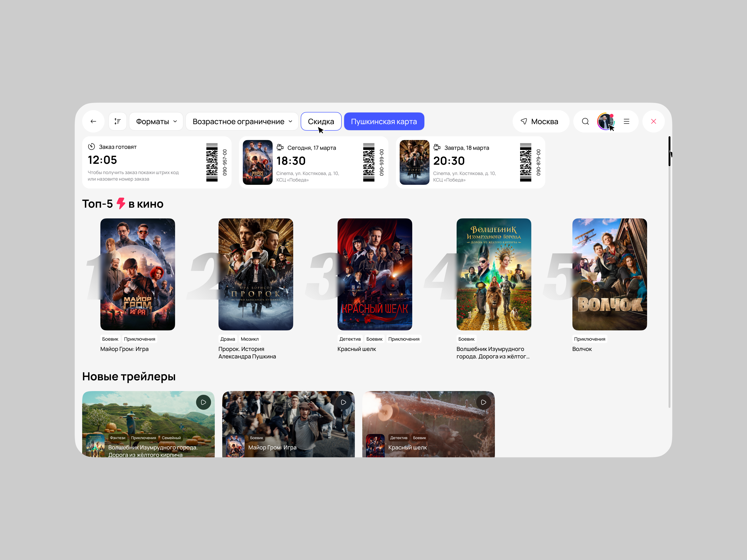Image resolution: width=747 pixels, height=560 pixels.
Task: Select the Приключения tag on the Волшебник trailer
Action: click(144, 438)
